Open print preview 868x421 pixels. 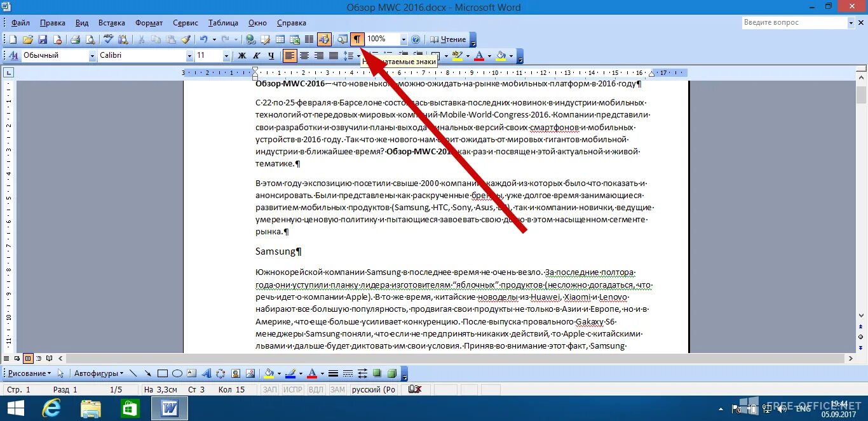point(90,39)
